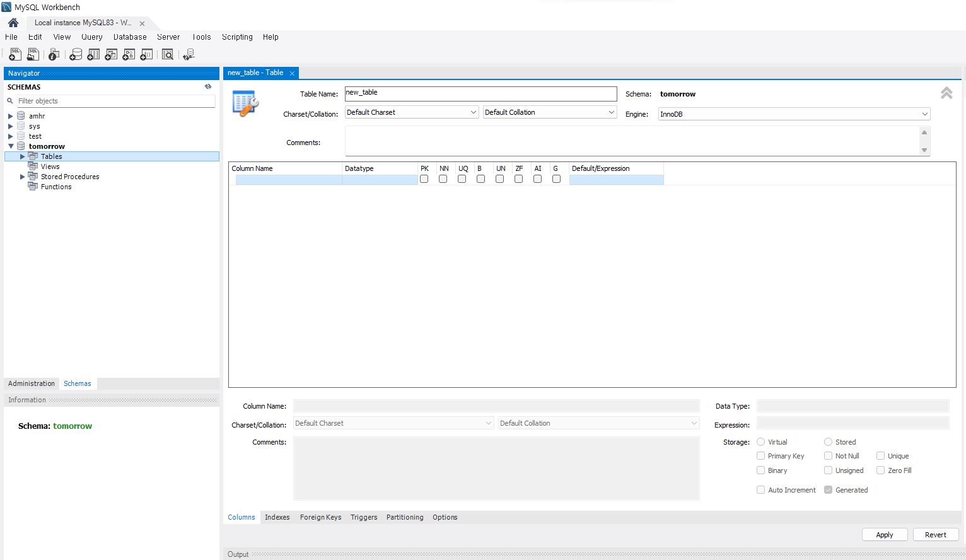
Task: Expand the test schema node
Action: click(11, 136)
